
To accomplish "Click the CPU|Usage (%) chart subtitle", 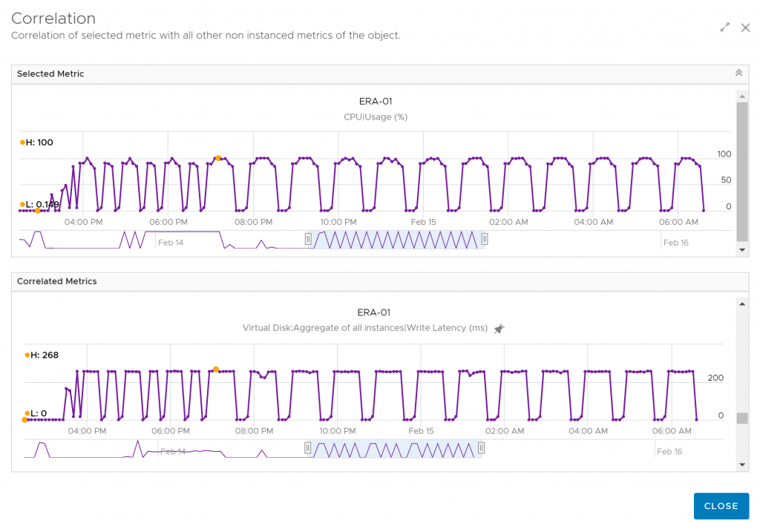I will point(376,116).
